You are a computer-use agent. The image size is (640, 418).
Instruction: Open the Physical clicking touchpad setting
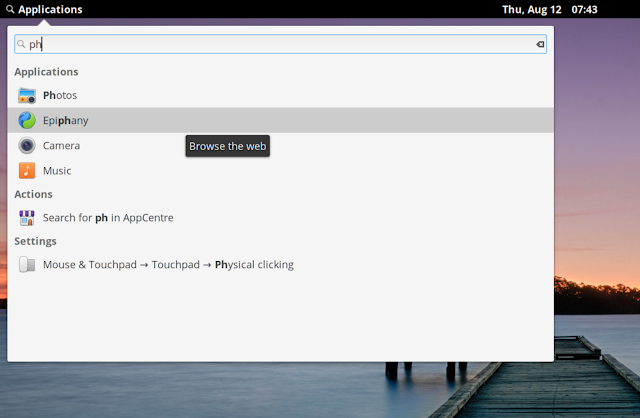point(168,265)
